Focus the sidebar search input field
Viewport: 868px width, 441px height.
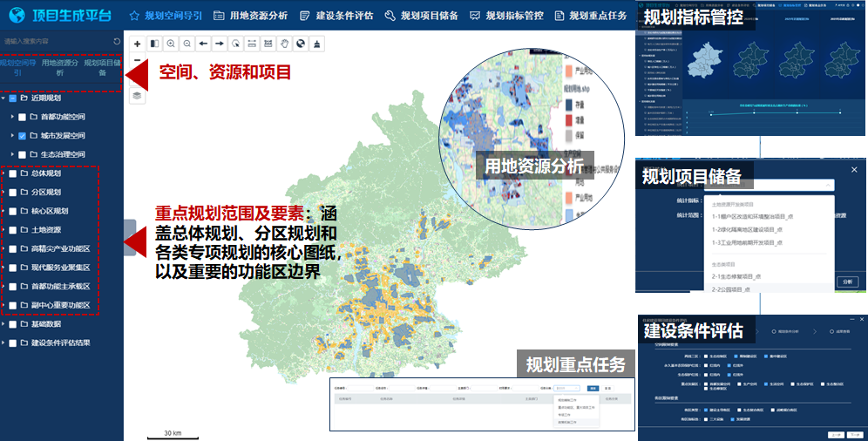pos(54,41)
